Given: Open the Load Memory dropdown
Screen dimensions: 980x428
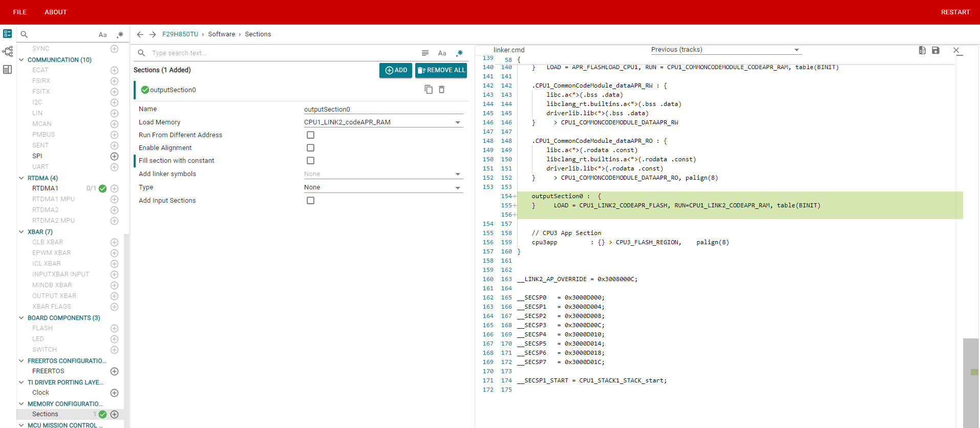Looking at the screenshot, I should pyautogui.click(x=384, y=122).
